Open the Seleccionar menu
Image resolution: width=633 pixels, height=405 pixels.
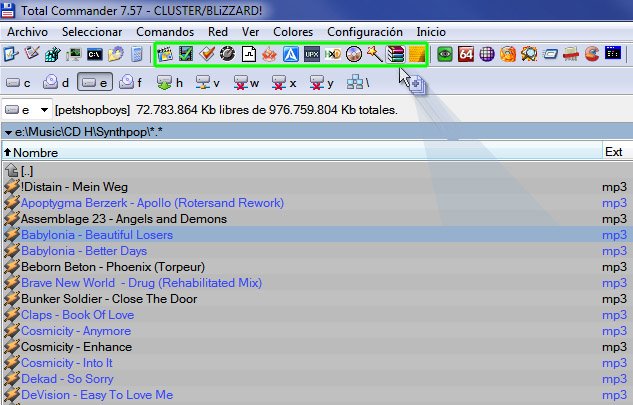click(x=92, y=32)
